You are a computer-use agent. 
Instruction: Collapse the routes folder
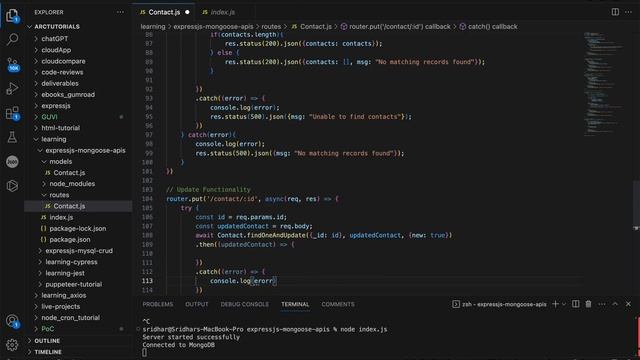click(59, 195)
